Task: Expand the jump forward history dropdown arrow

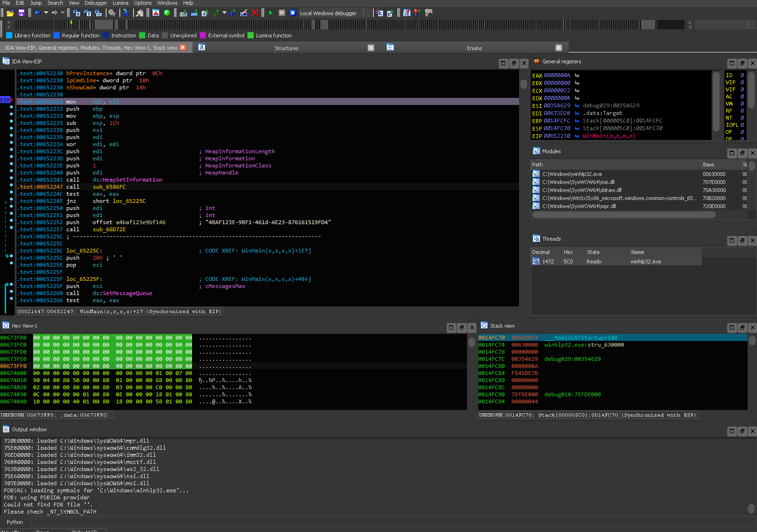Action: (62, 13)
